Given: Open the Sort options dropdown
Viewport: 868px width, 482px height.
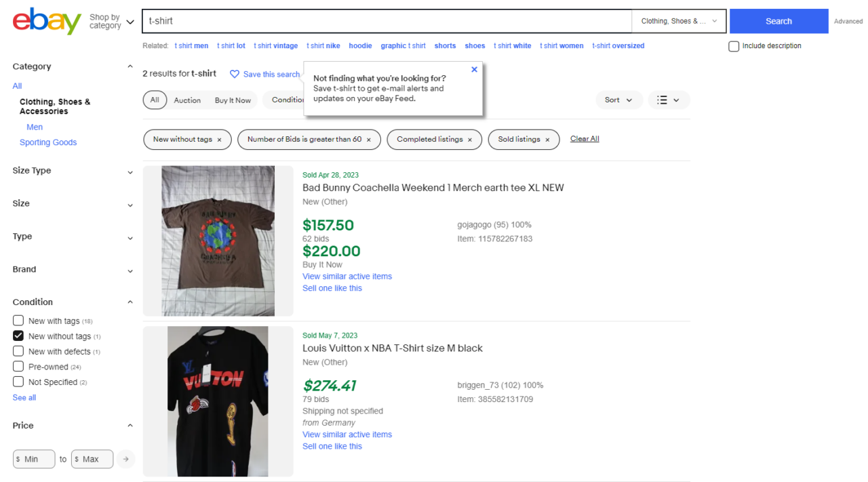Looking at the screenshot, I should point(618,100).
